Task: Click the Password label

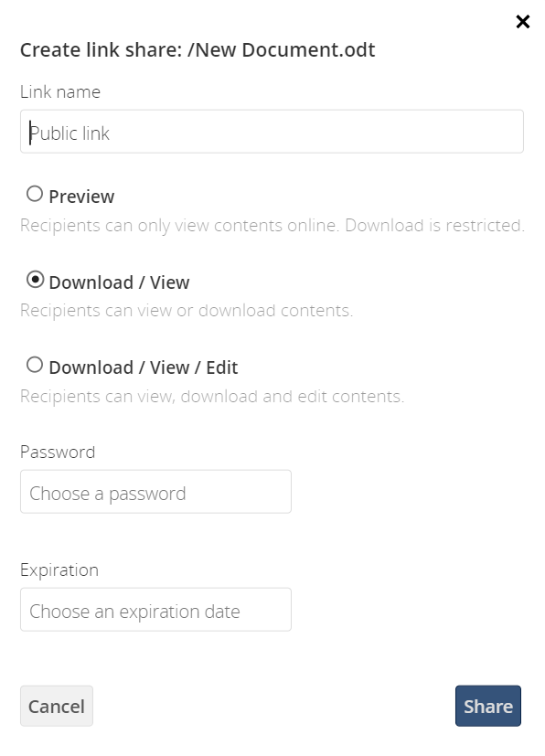Action: click(59, 451)
